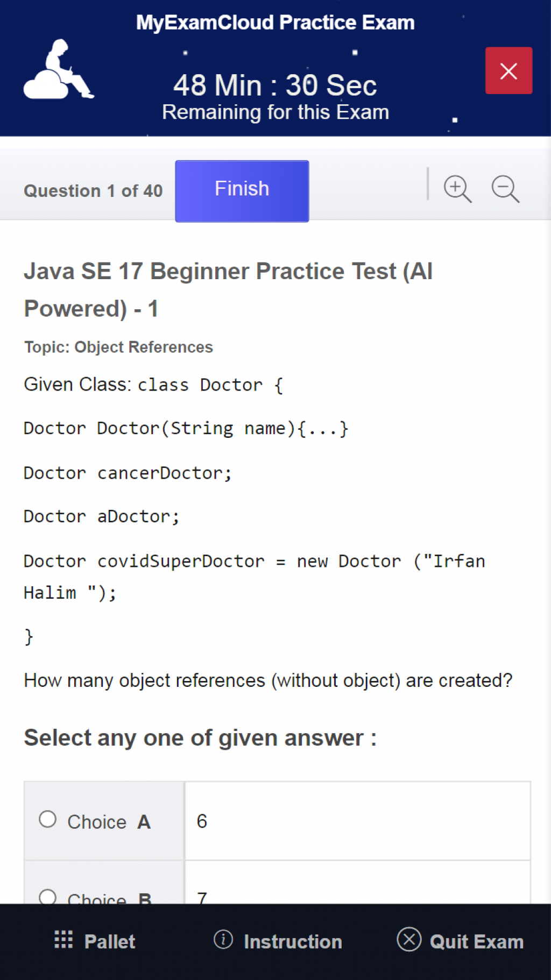The image size is (551, 980).
Task: Click the zoom in magnifier icon
Action: pos(457,189)
